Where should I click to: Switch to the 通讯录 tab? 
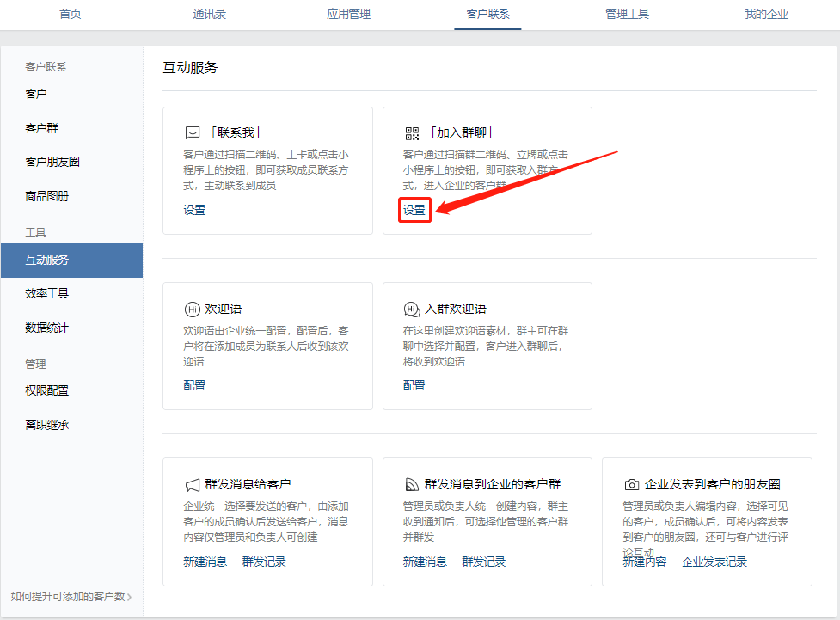point(209,15)
